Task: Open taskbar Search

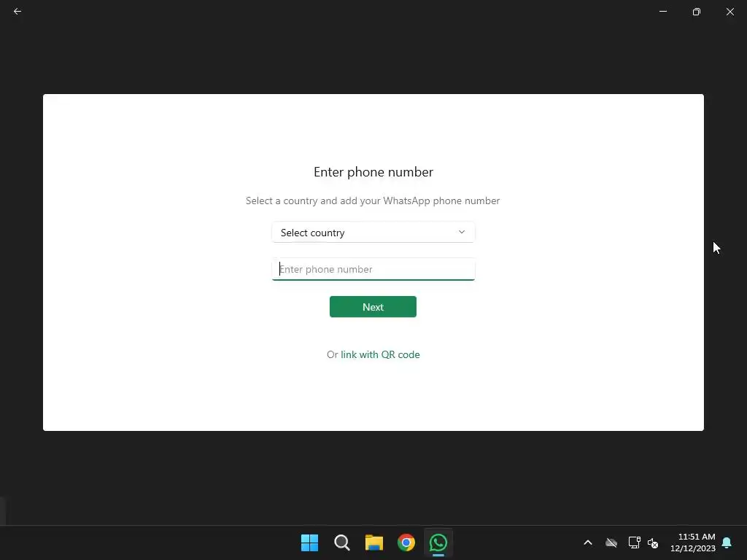Action: [x=341, y=542]
